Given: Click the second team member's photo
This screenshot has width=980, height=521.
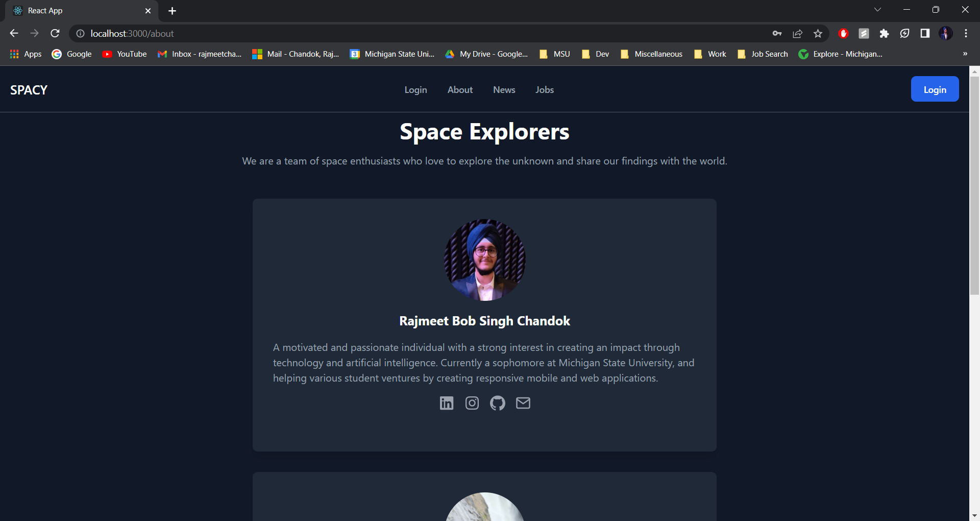Looking at the screenshot, I should pyautogui.click(x=484, y=507).
